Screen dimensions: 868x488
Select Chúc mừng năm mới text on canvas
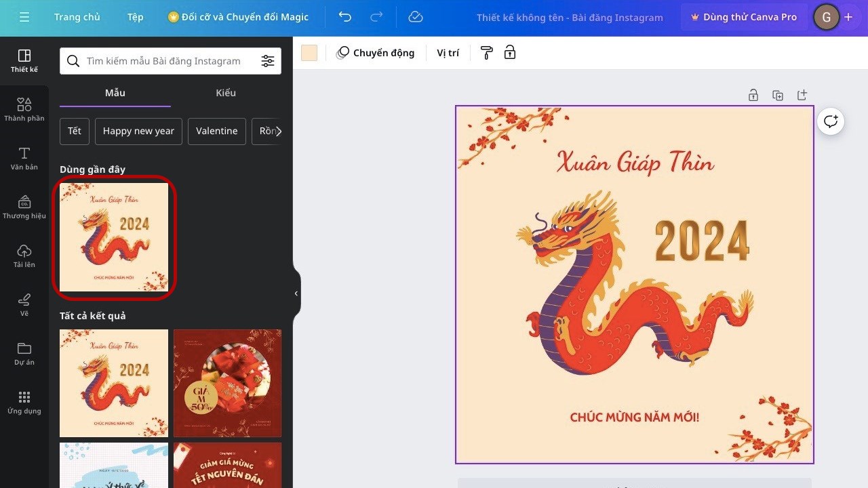pos(635,417)
